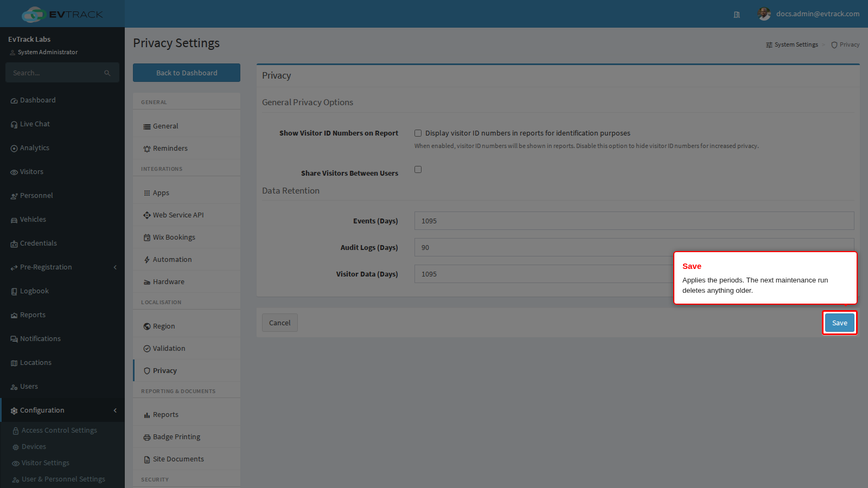This screenshot has width=868, height=488.
Task: Open Dashboard from sidebar
Action: 62,100
